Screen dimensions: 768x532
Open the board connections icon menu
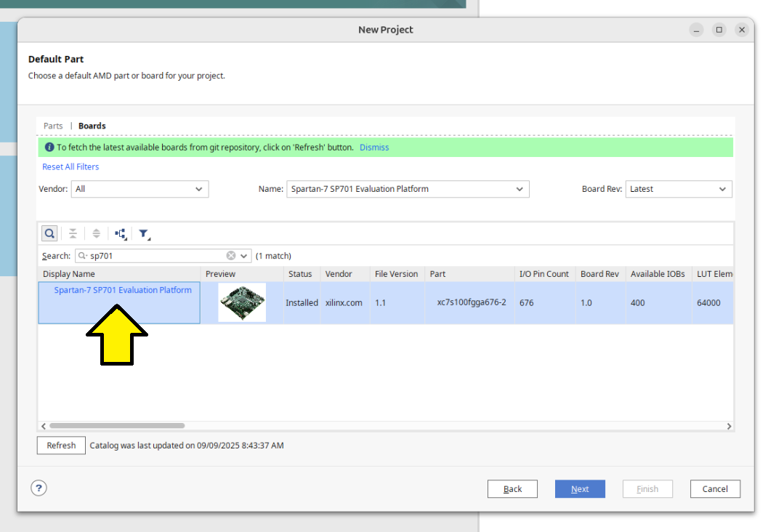tap(121, 233)
